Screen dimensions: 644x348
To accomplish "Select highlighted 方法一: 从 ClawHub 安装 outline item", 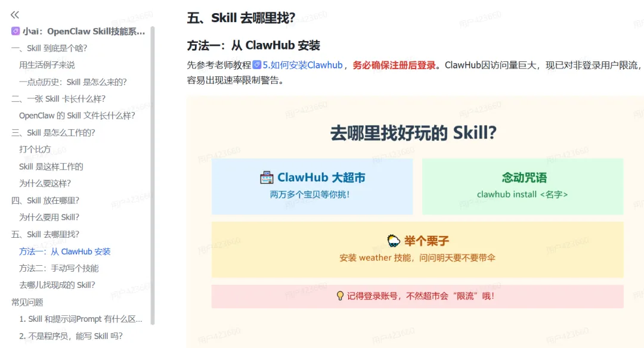I will [65, 251].
